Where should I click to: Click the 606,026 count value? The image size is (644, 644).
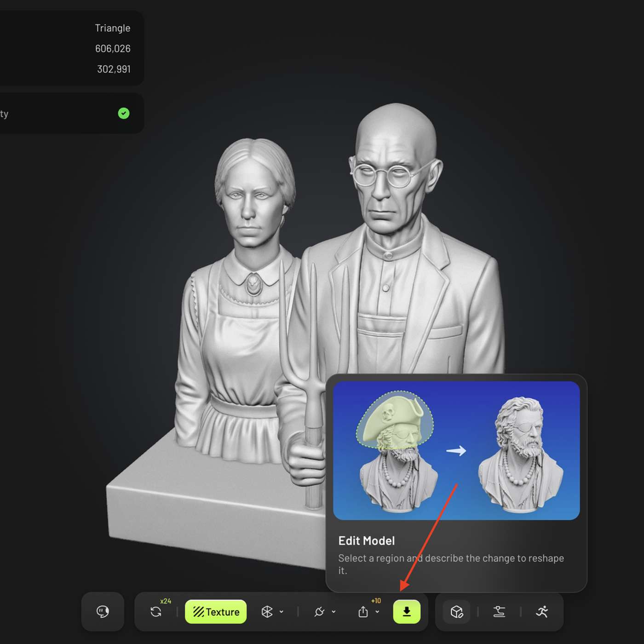point(113,48)
